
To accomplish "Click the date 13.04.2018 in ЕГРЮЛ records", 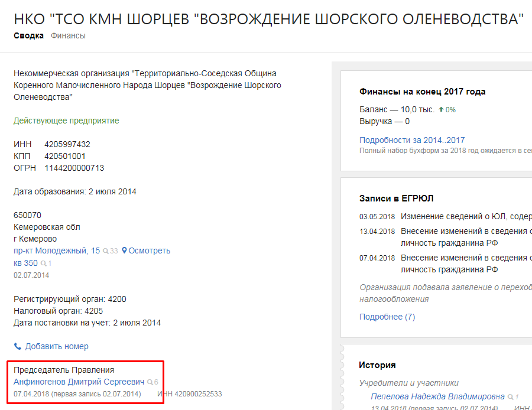I will pyautogui.click(x=377, y=232).
